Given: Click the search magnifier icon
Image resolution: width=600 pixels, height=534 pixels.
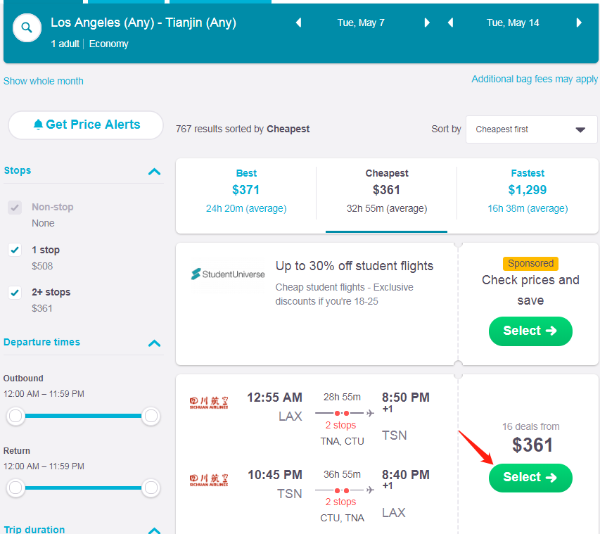Looking at the screenshot, I should (27, 28).
